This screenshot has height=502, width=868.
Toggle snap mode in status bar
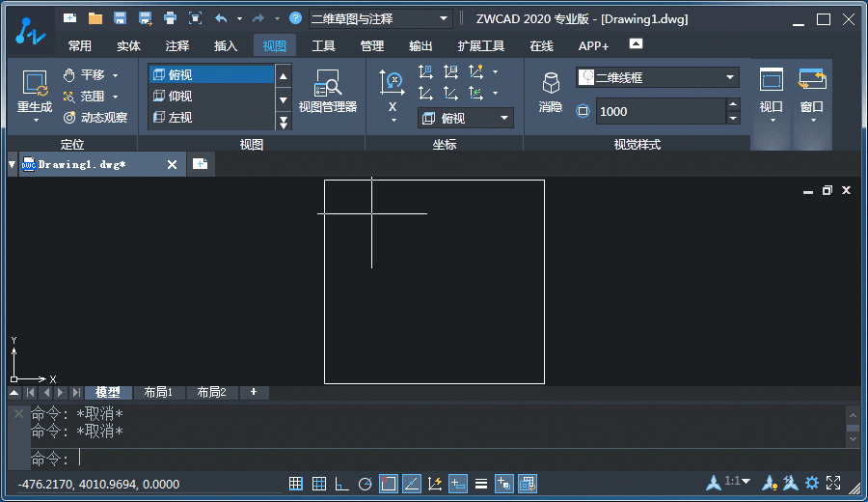point(296,484)
